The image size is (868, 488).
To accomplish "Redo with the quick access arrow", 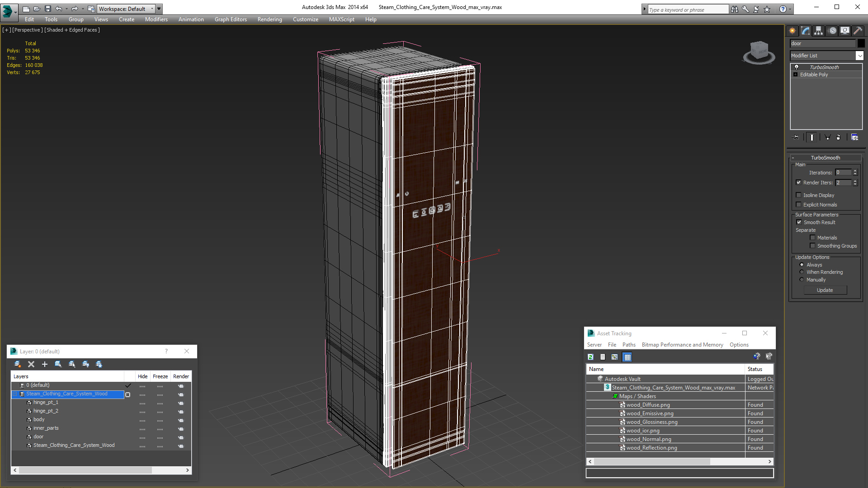I will click(75, 9).
